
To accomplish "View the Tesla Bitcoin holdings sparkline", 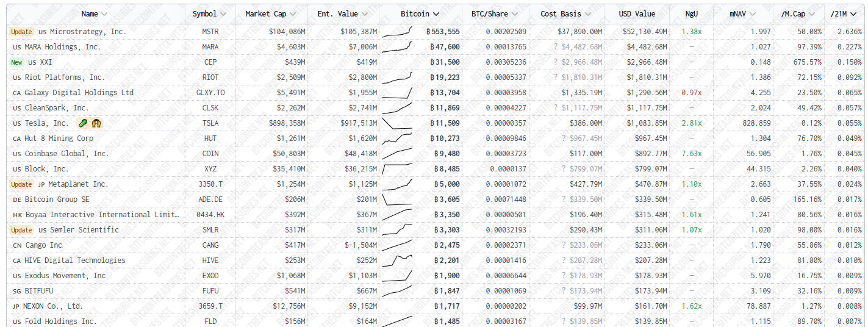I will pos(397,123).
